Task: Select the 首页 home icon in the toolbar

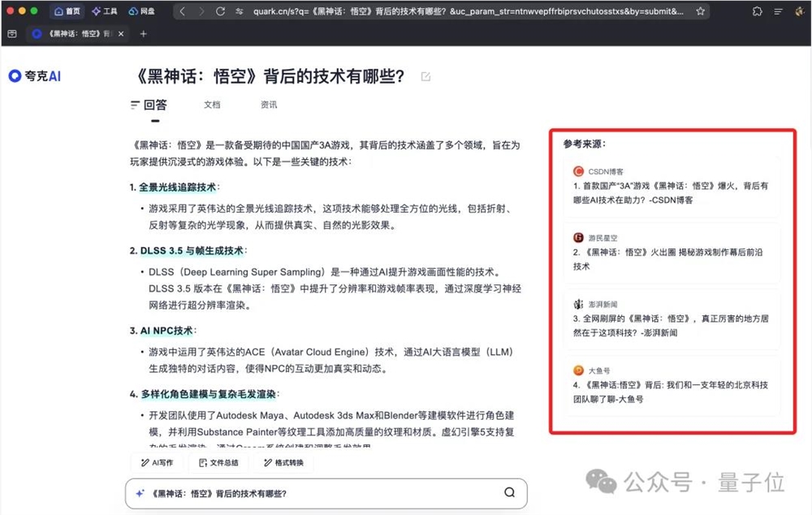Action: pos(67,11)
